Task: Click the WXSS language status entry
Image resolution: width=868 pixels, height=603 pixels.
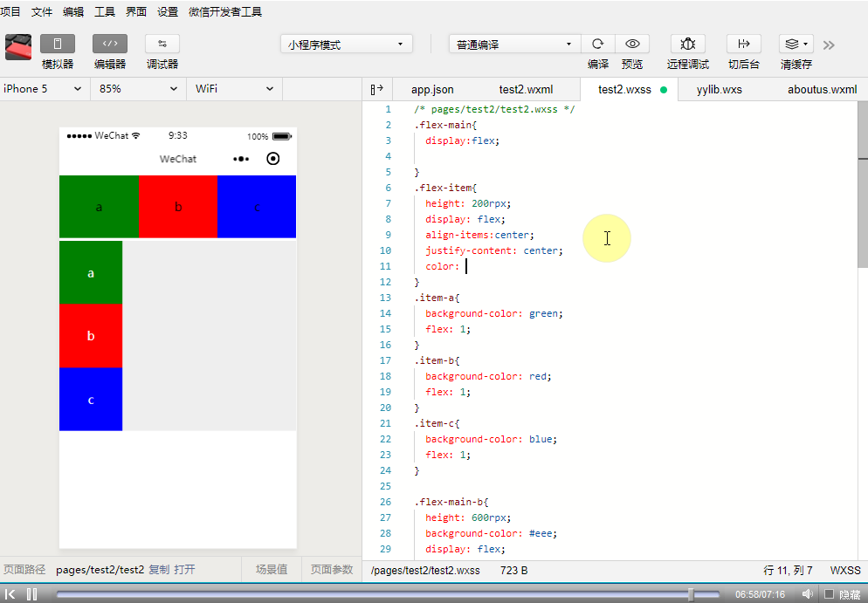Action: pos(845,571)
